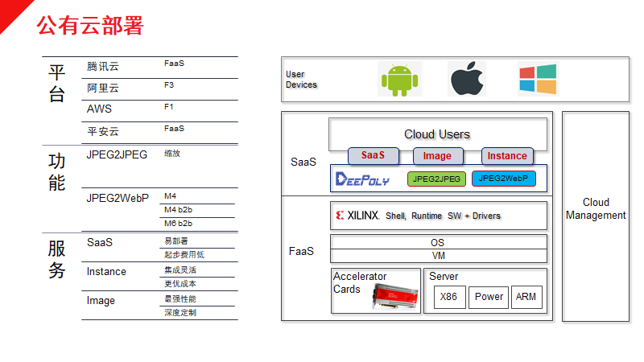This screenshot has width=644, height=362.
Task: Click the Xilinx logo
Action: (x=357, y=216)
